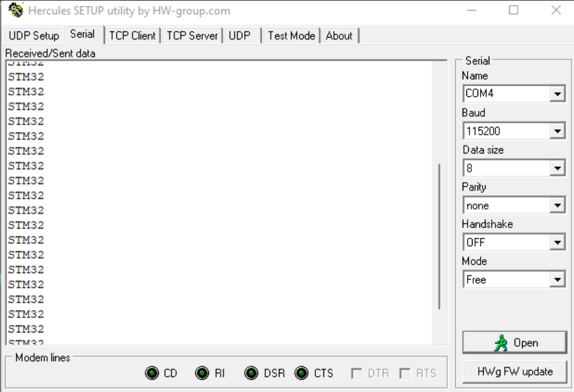Screen dimensions: 574x392
Task: Select the Serial tab
Action: click(83, 35)
